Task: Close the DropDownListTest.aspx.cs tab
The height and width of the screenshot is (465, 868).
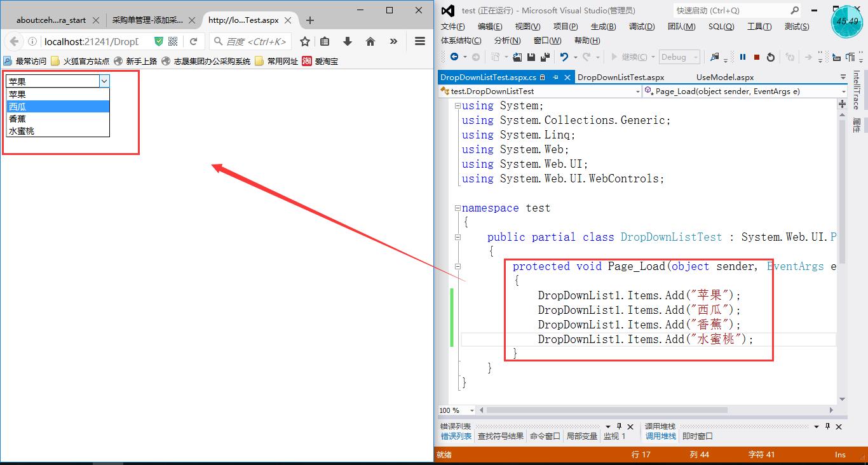Action: pos(567,77)
